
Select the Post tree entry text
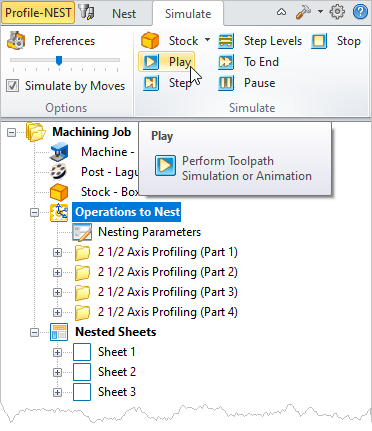(x=110, y=172)
